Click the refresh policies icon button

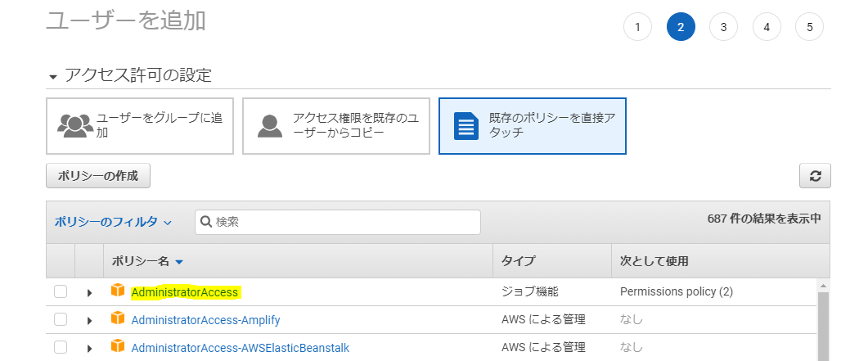point(815,176)
